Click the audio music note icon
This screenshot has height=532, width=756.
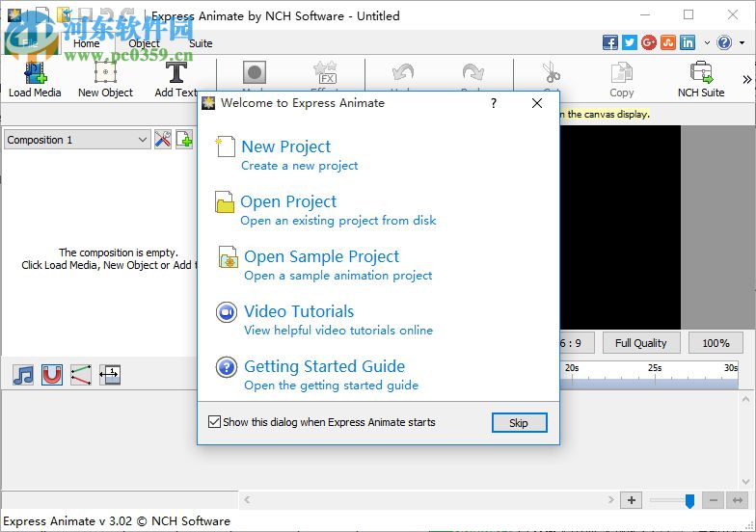[23, 374]
